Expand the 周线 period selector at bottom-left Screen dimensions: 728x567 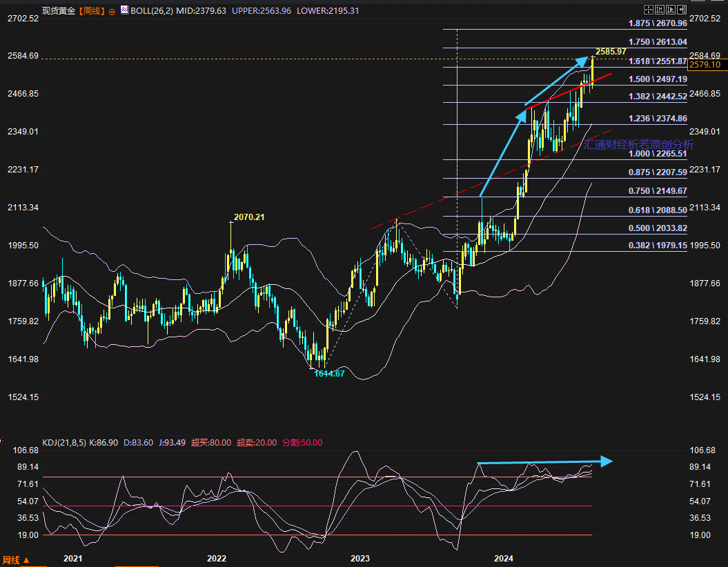17,559
